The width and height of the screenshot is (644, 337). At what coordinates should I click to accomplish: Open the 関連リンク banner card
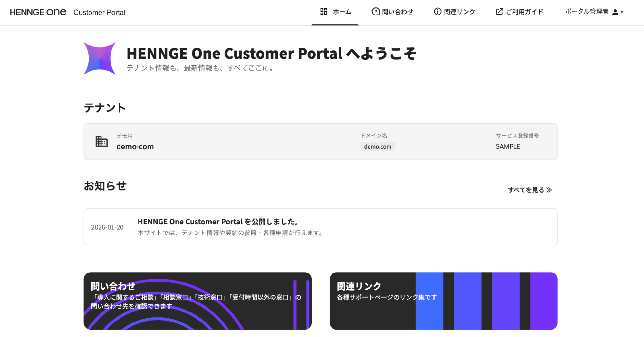click(443, 301)
